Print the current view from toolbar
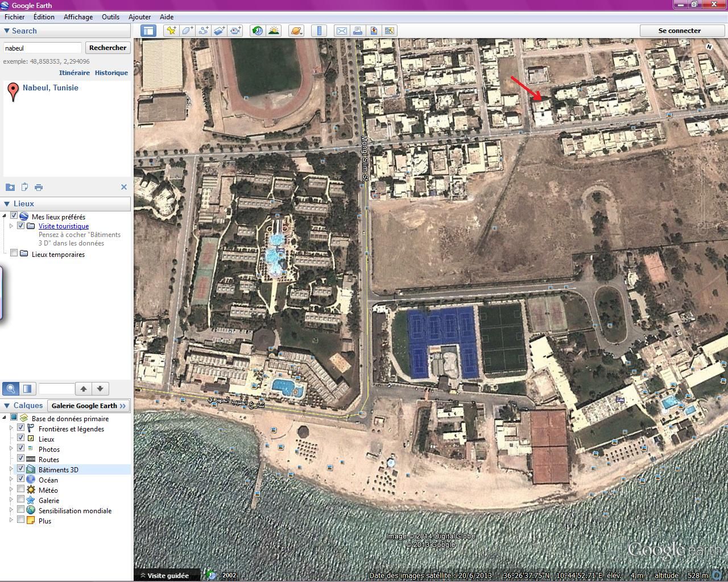Viewport: 728px width, 582px height. (358, 31)
